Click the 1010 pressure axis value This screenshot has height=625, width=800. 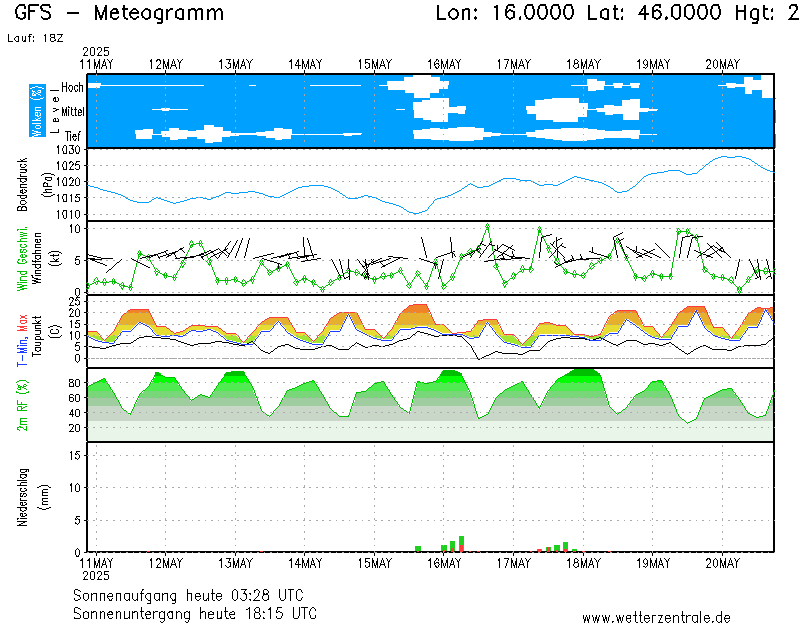pos(68,214)
